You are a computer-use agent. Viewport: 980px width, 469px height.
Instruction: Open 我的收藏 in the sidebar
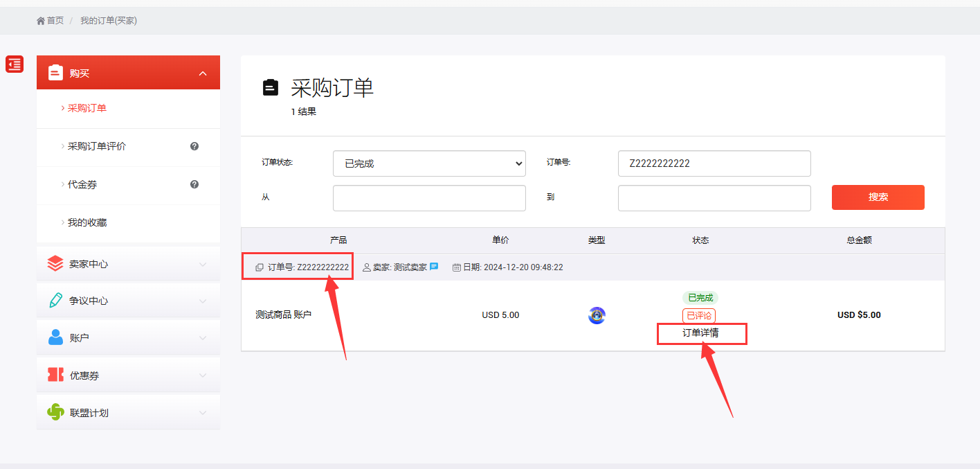click(x=87, y=222)
